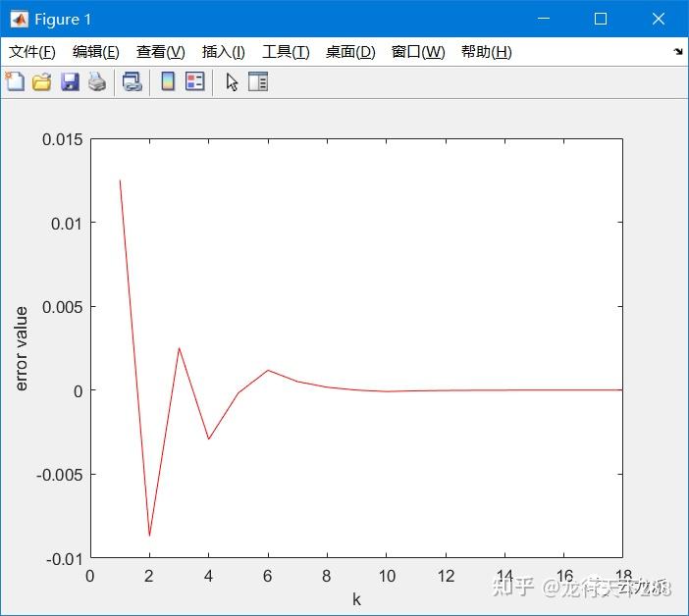Click the 0.015 y-axis tick label
Viewport: 689px width, 616px height.
[x=63, y=139]
